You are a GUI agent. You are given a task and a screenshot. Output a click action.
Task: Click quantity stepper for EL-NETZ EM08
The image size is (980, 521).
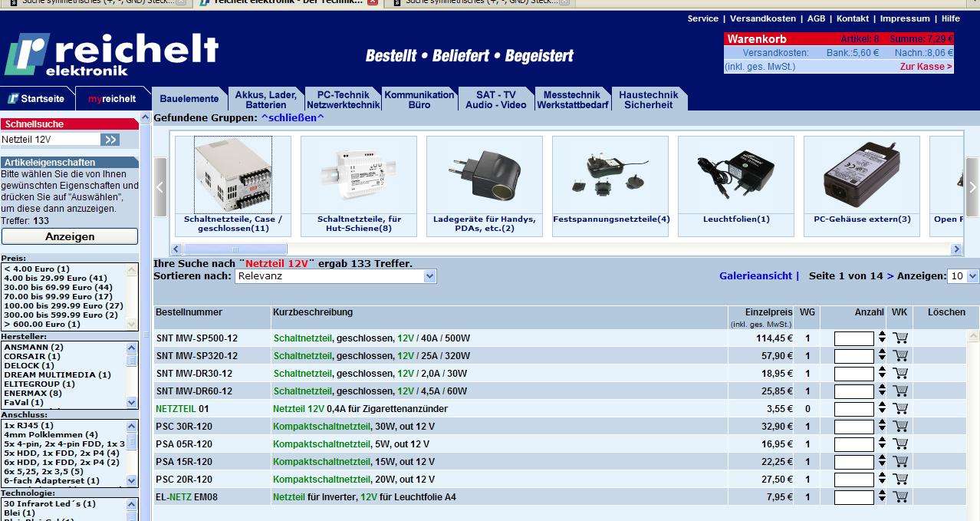pyautogui.click(x=882, y=497)
